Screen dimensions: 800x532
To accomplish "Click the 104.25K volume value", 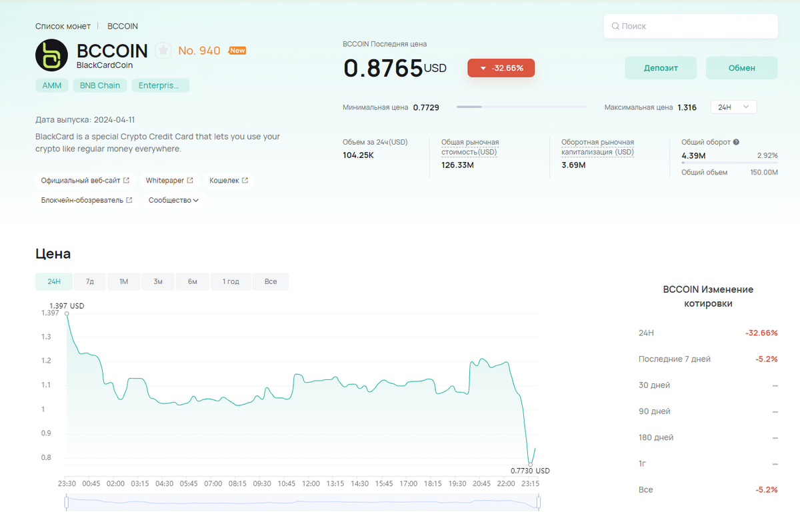I will [x=358, y=155].
